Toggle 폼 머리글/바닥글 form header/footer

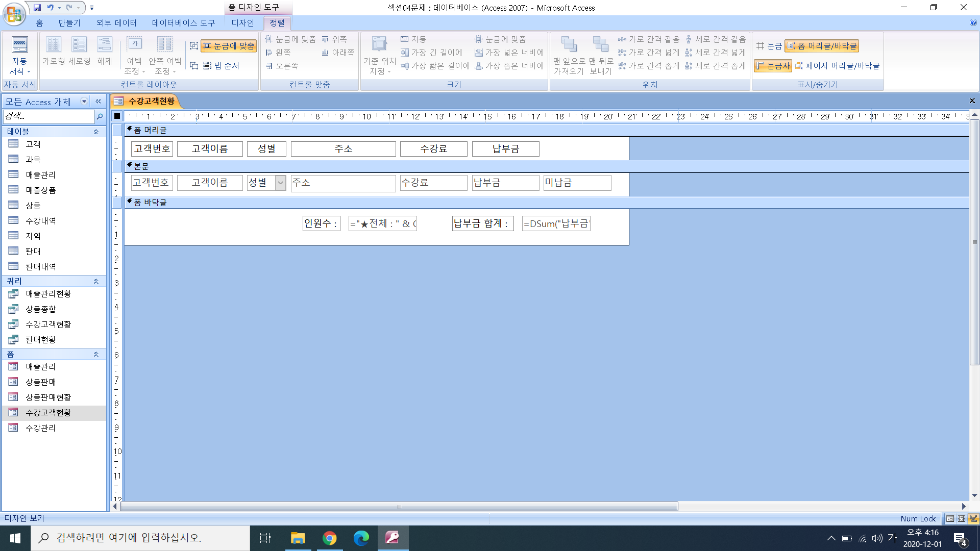tap(822, 46)
